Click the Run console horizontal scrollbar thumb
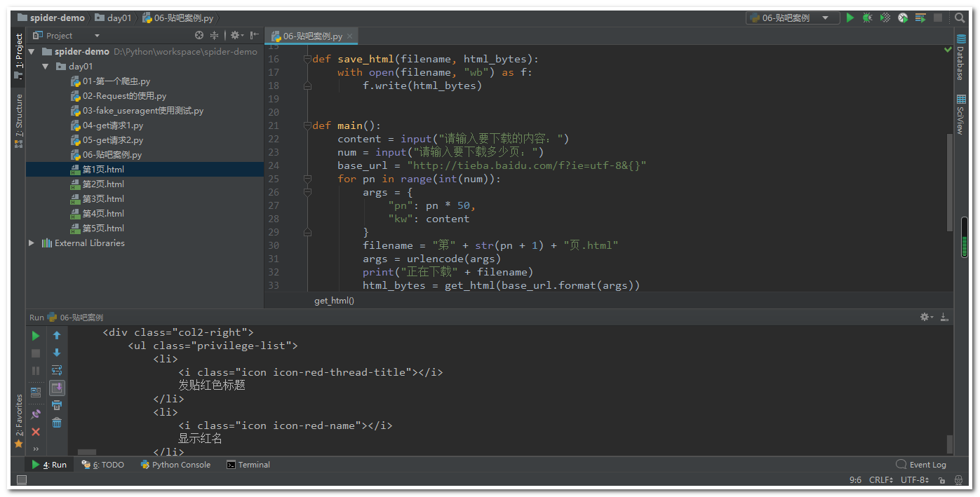 point(87,453)
